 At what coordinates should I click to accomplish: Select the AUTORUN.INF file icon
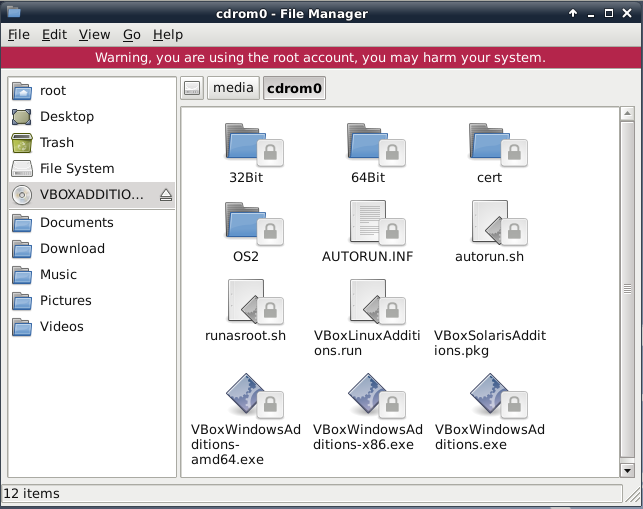click(376, 224)
